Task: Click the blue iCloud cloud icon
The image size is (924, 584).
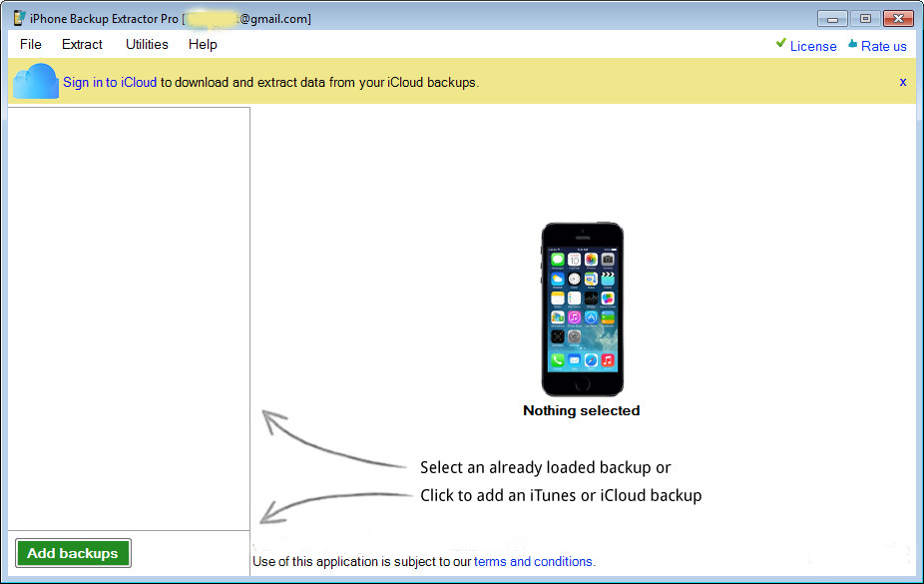Action: (x=35, y=81)
